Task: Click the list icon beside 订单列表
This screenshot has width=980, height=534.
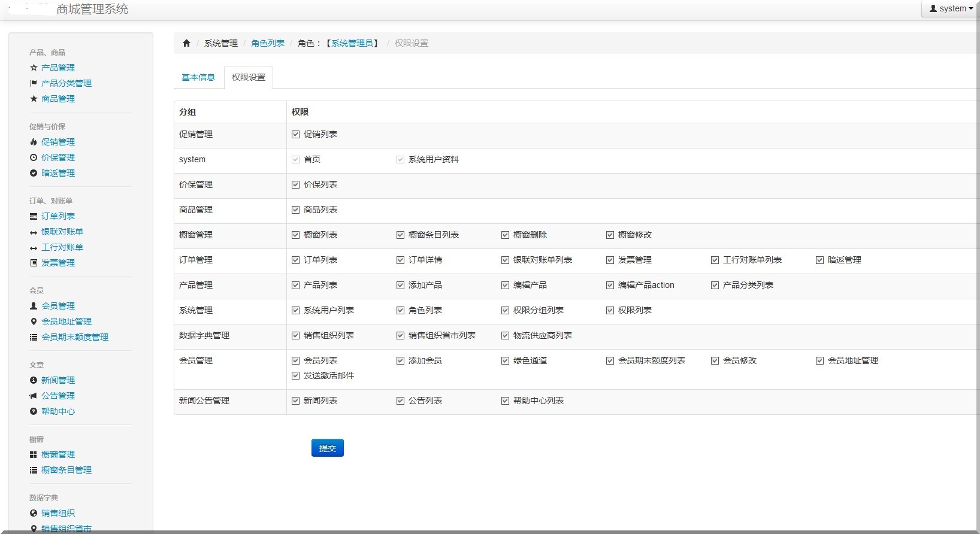Action: [x=34, y=216]
